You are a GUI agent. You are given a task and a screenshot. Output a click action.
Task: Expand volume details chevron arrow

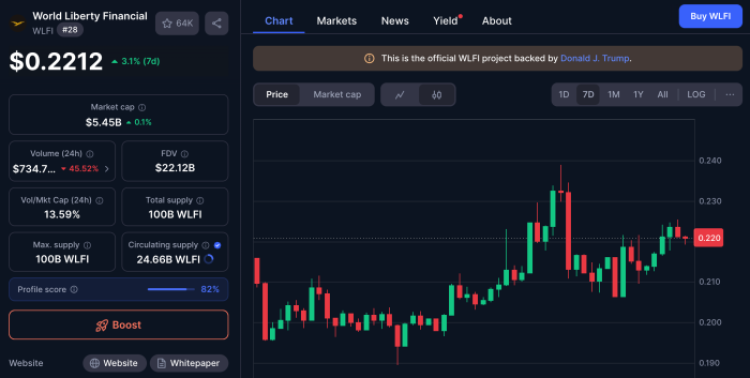[107, 169]
